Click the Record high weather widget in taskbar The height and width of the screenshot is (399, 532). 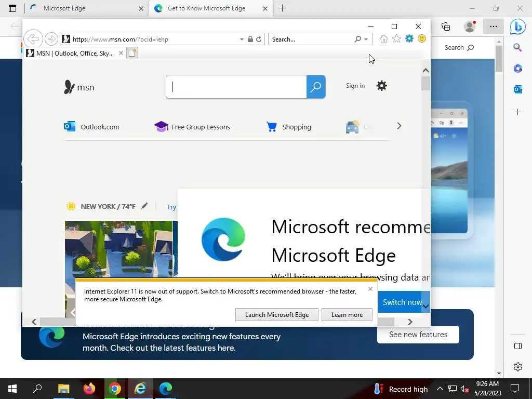click(x=401, y=389)
